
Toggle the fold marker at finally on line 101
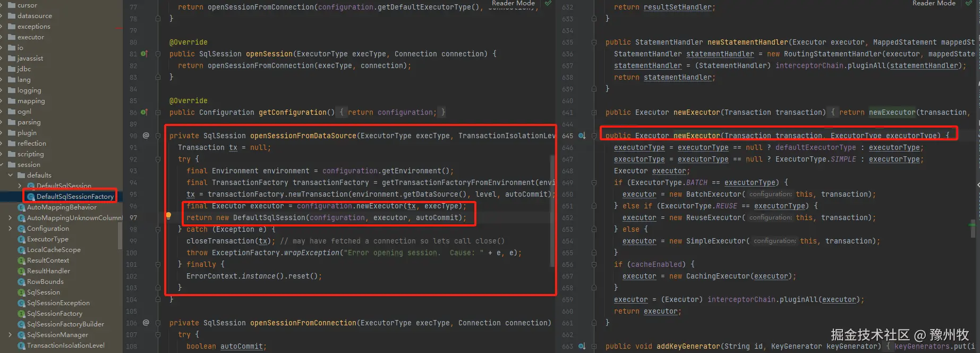coord(158,264)
